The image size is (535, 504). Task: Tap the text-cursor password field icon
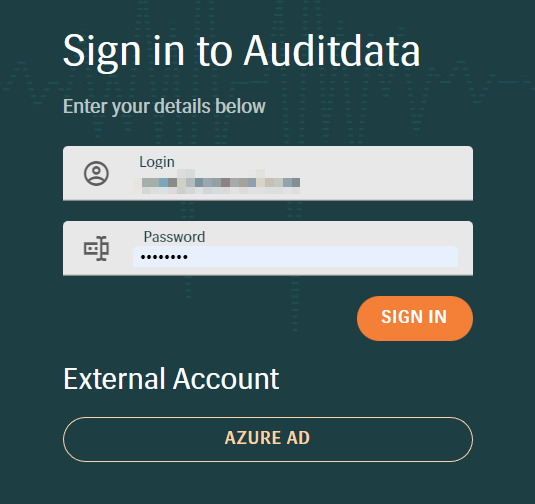click(96, 248)
